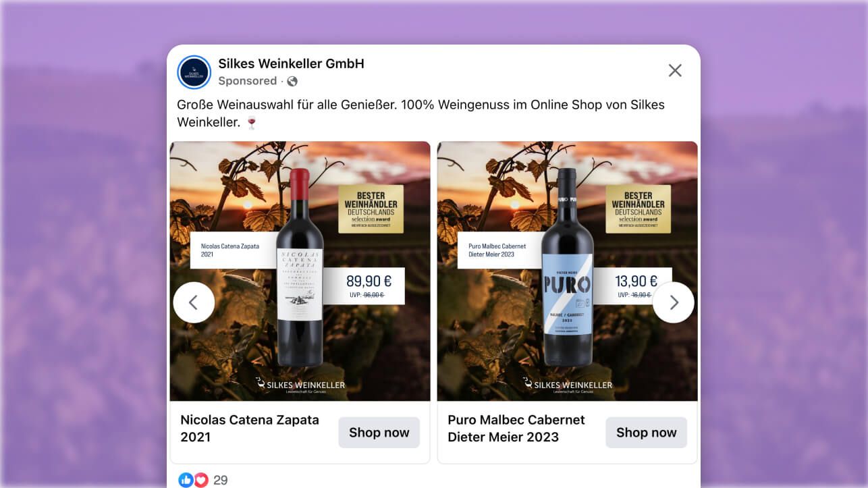
Task: Open the Puro Malbec Cabernet wine image
Action: [x=568, y=271]
